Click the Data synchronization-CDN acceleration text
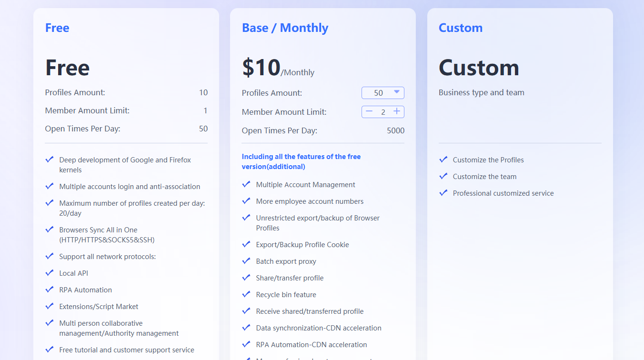 point(319,328)
